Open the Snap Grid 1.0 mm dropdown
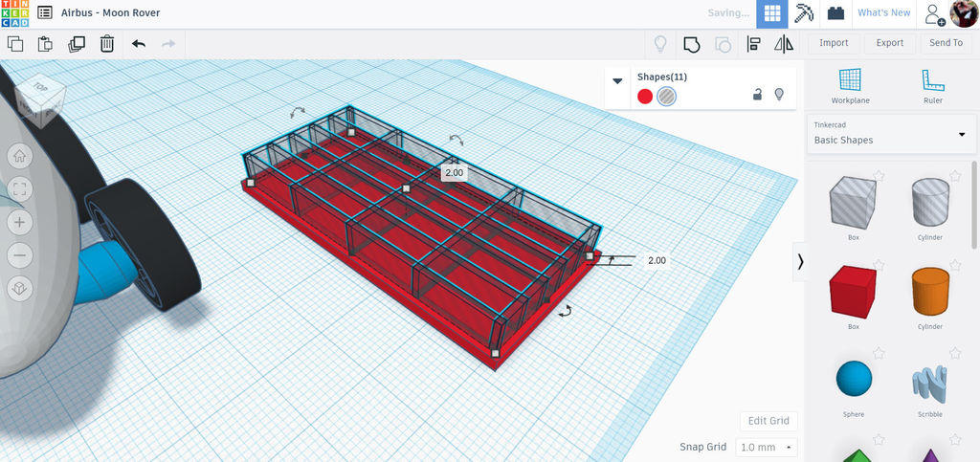 [767, 447]
